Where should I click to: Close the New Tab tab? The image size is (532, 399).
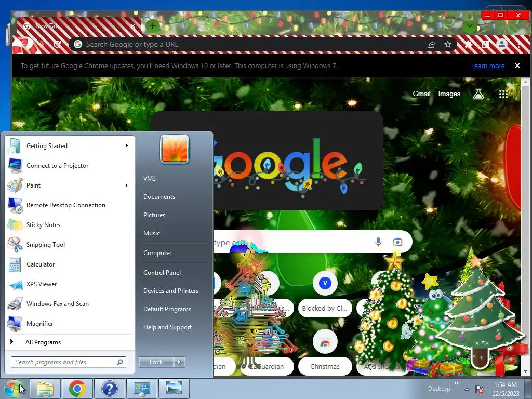pyautogui.click(x=133, y=26)
